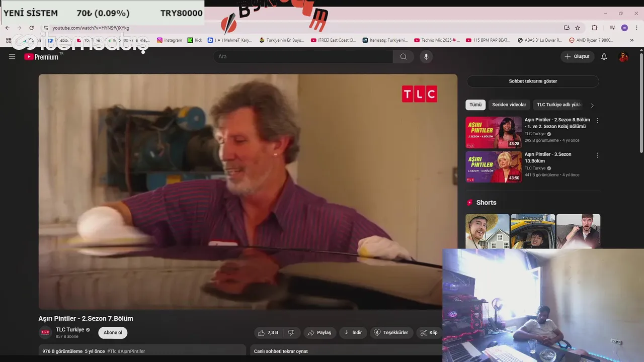This screenshot has height=362, width=644.
Task: Open the first Shorts thumbnail with house
Action: click(x=488, y=231)
